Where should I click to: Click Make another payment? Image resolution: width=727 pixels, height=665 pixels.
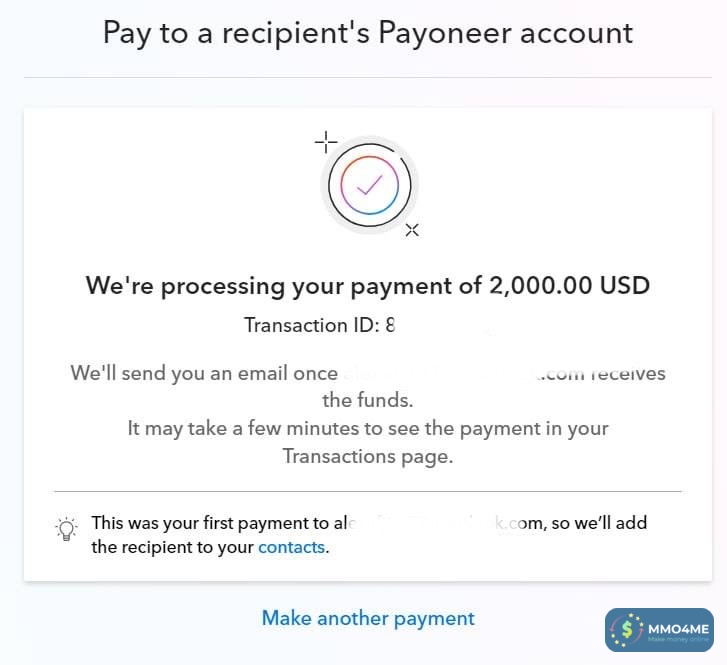[368, 618]
